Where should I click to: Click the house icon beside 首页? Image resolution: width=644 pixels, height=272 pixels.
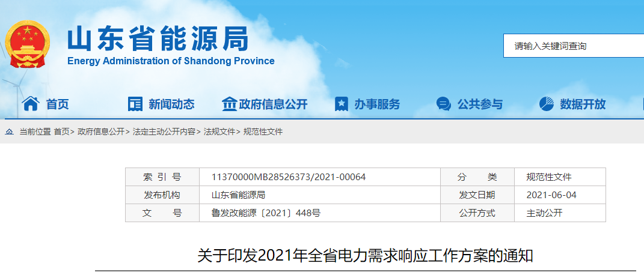30,104
